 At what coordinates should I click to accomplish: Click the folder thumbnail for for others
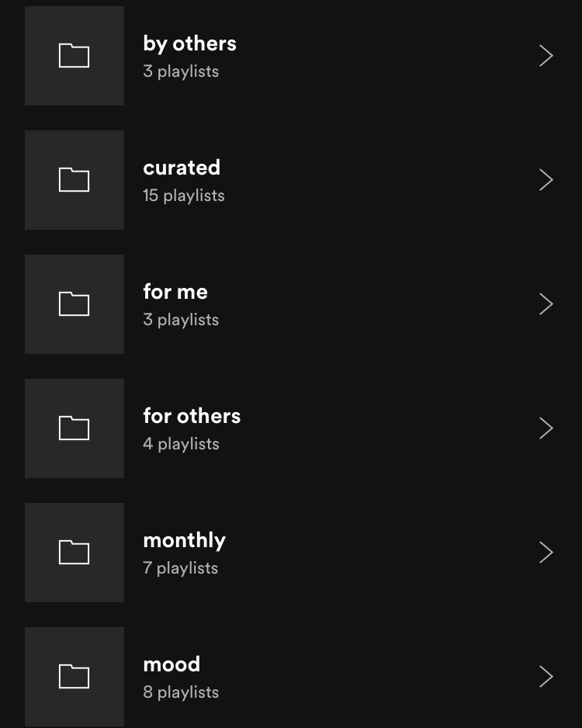74,428
